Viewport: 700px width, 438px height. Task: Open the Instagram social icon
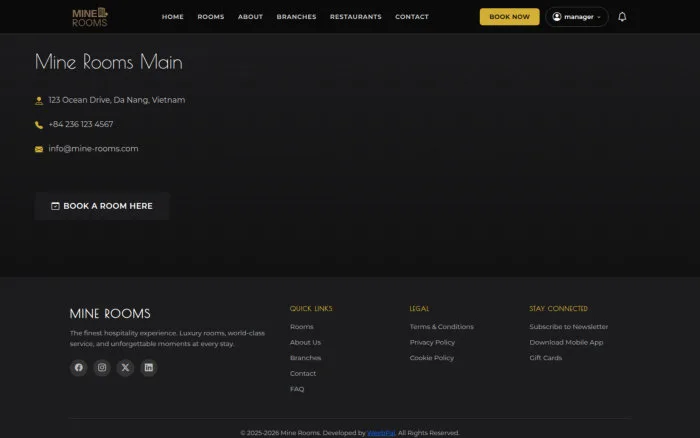tap(102, 367)
